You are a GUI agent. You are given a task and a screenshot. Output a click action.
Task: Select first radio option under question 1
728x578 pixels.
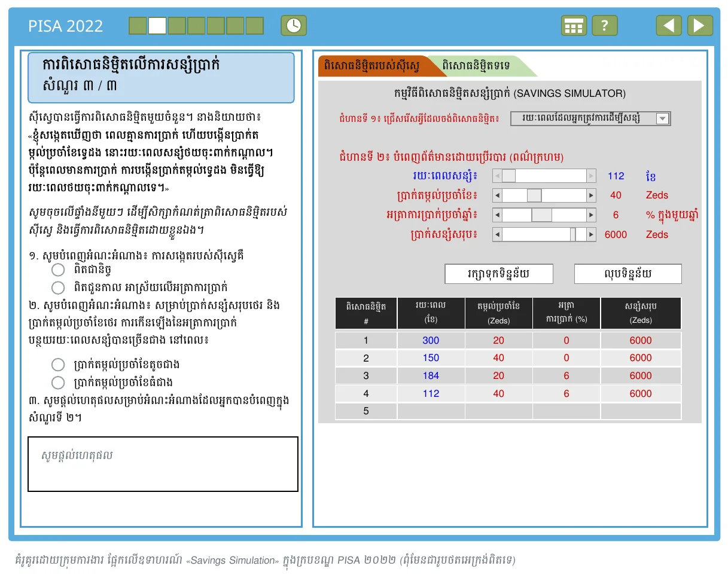[x=58, y=270]
